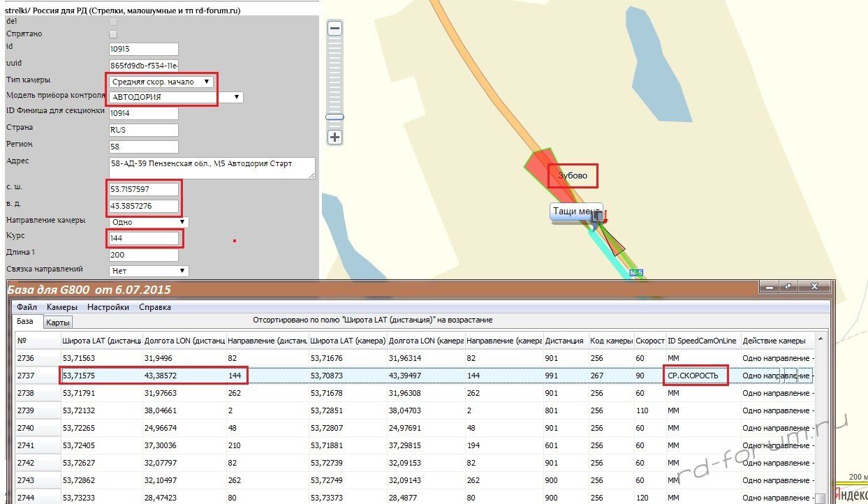Click camera code cell '267'
This screenshot has height=504, width=868.
[610, 376]
